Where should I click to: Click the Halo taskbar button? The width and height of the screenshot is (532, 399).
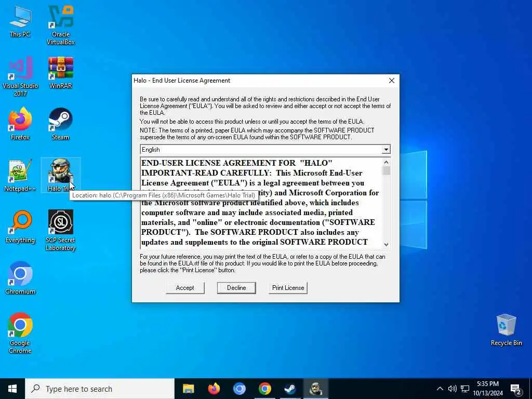pos(315,389)
